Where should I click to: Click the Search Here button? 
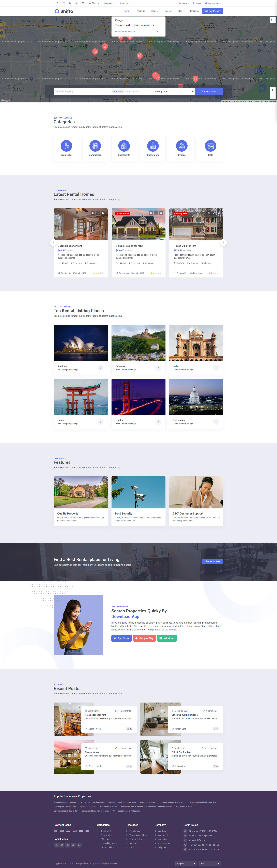209,91
